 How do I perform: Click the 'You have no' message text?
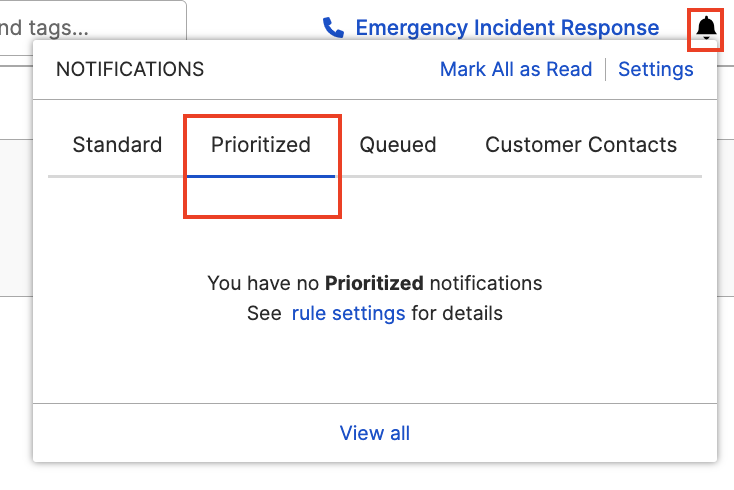(263, 283)
